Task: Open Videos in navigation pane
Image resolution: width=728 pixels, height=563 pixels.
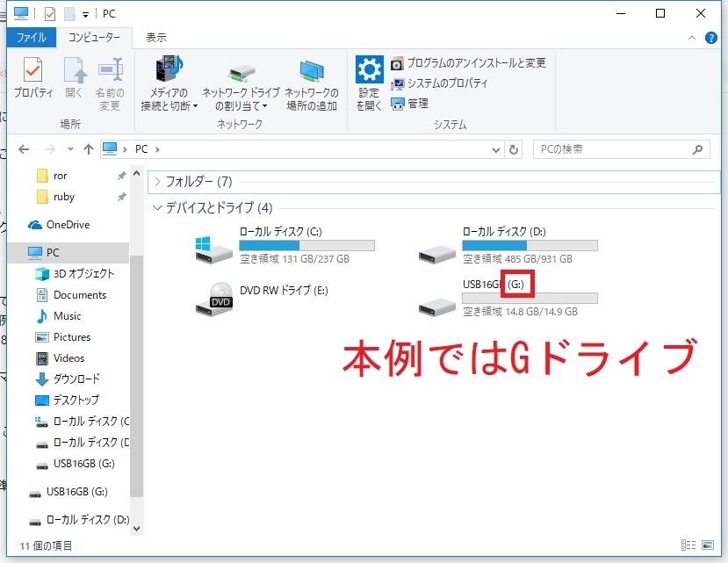Action: pyautogui.click(x=61, y=358)
